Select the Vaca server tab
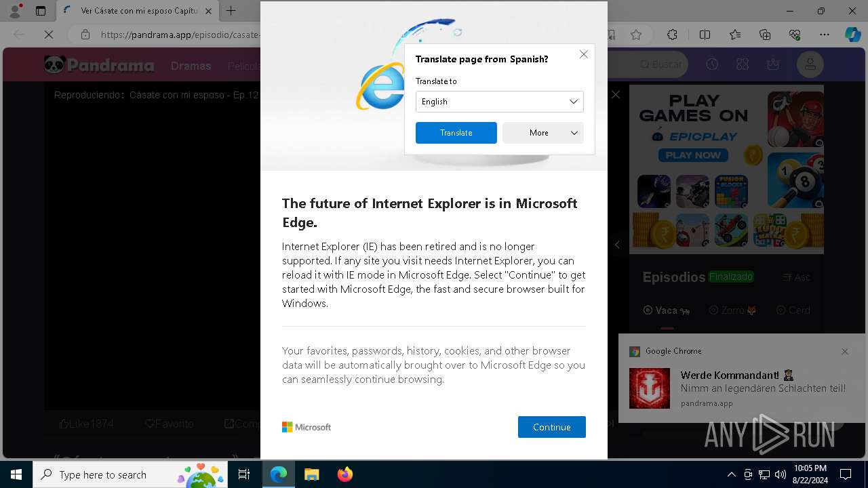This screenshot has height=488, width=868. (667, 310)
